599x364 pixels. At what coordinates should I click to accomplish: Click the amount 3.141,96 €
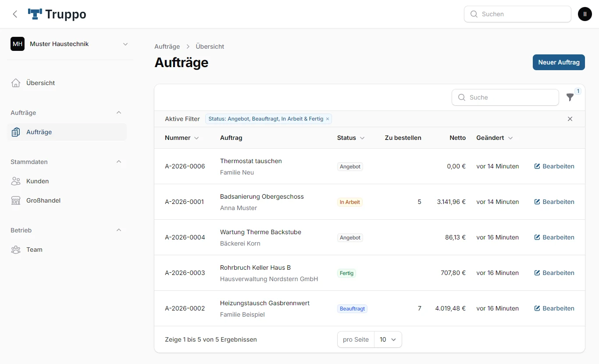coord(451,202)
